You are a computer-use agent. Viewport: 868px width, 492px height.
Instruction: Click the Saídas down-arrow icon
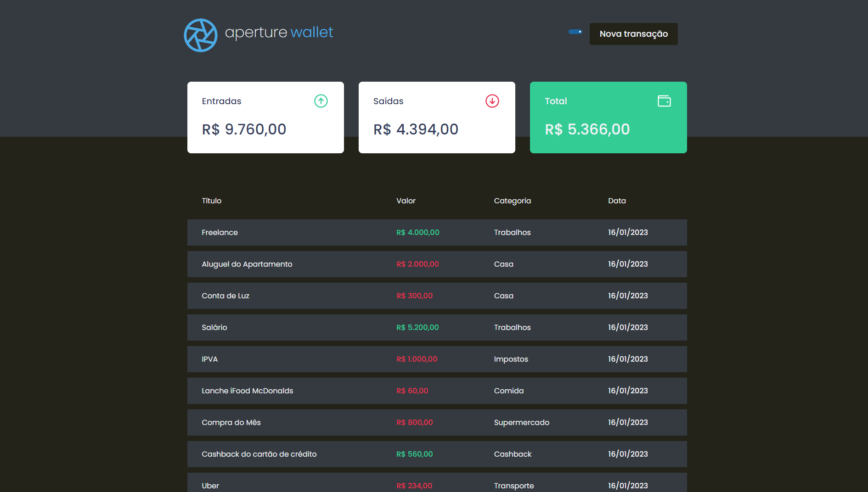tap(492, 101)
